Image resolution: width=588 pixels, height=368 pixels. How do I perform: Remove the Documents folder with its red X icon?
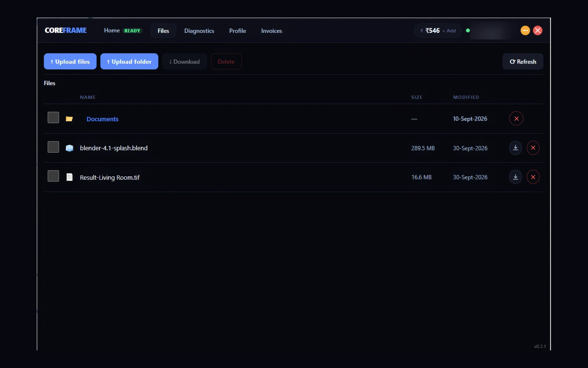516,119
